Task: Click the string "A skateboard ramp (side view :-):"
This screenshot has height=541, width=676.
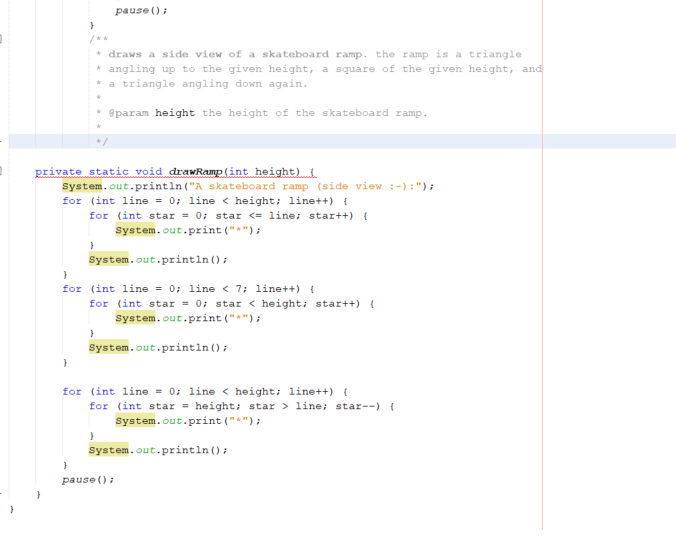Action: [x=308, y=186]
